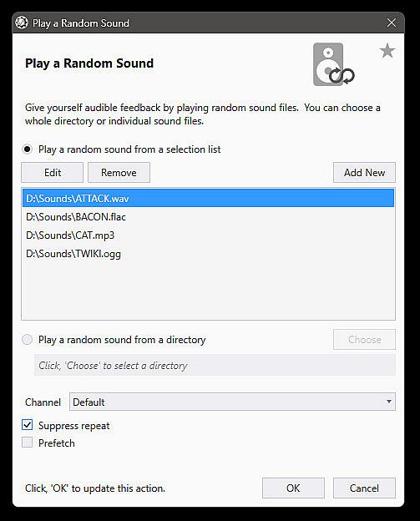Screen dimensions: 420x521
Task: Select play random sound from a directory
Action: (x=28, y=340)
